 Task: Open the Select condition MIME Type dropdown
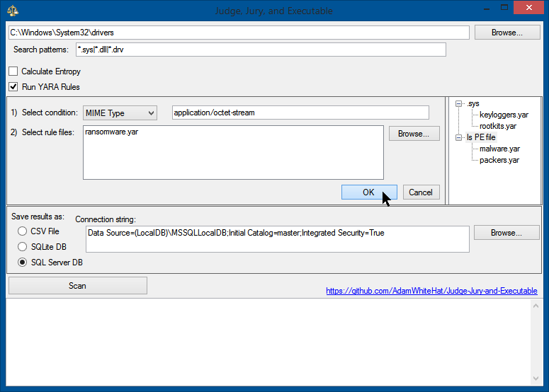(120, 113)
